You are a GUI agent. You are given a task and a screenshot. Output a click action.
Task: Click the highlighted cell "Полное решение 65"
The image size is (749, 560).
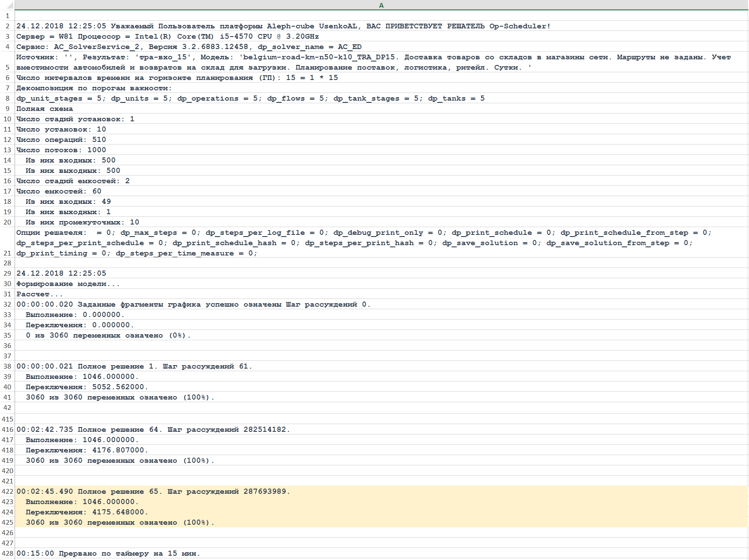point(153,492)
